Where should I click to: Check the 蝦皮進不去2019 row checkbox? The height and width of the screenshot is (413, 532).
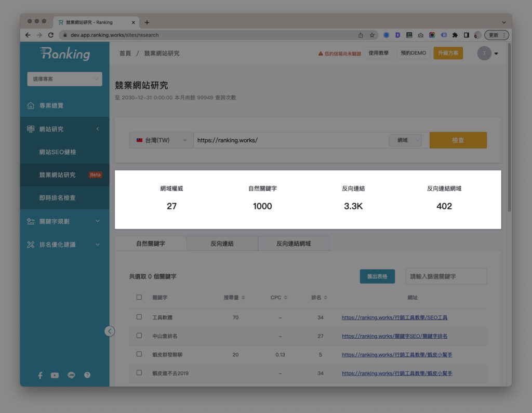click(139, 372)
